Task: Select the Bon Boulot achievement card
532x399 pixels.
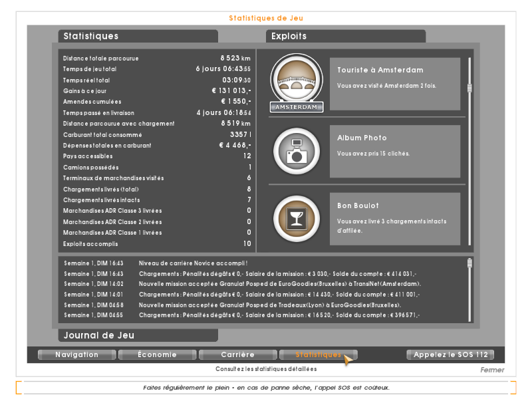Action: 395,219
